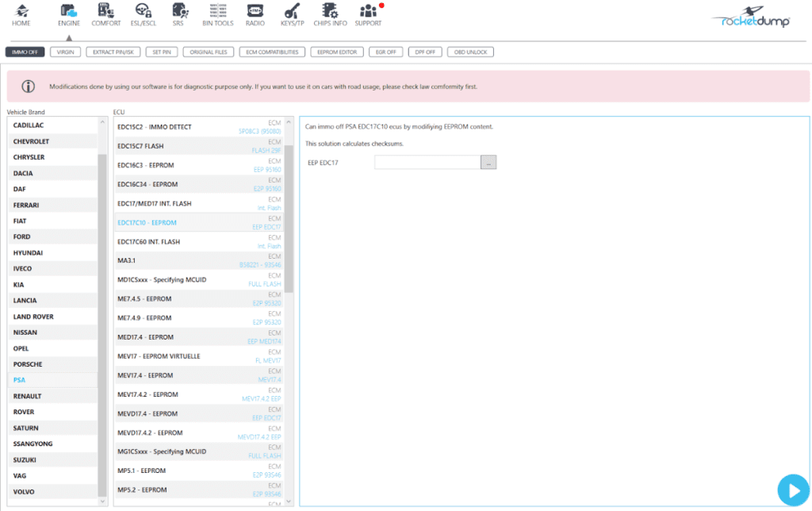812x511 pixels.
Task: Select the ESL/ESCL steering lock icon
Action: tap(143, 15)
